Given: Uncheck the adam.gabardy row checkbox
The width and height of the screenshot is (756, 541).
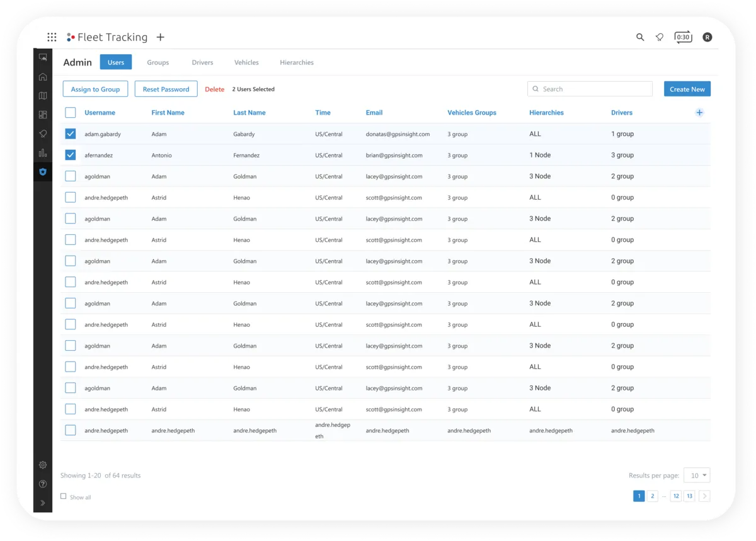Looking at the screenshot, I should coord(71,134).
